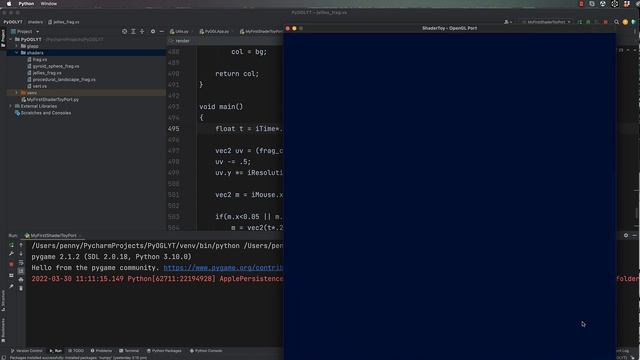Select Scratches and Consoles node

tap(43, 113)
